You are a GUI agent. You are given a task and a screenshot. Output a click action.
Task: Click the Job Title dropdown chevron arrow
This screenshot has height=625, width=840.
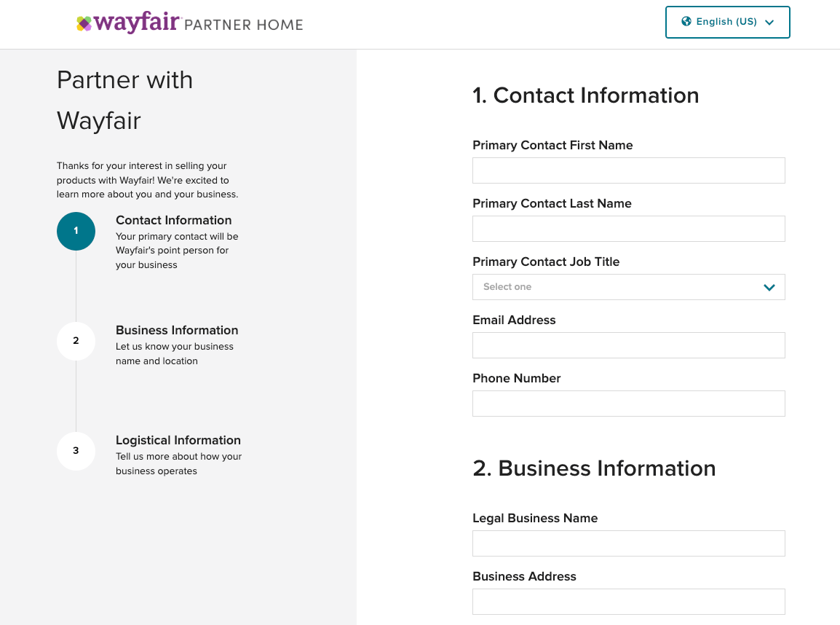[769, 287]
